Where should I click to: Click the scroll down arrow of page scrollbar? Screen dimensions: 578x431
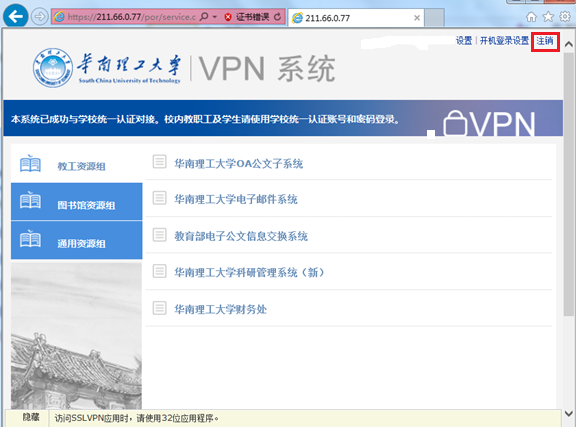click(568, 413)
